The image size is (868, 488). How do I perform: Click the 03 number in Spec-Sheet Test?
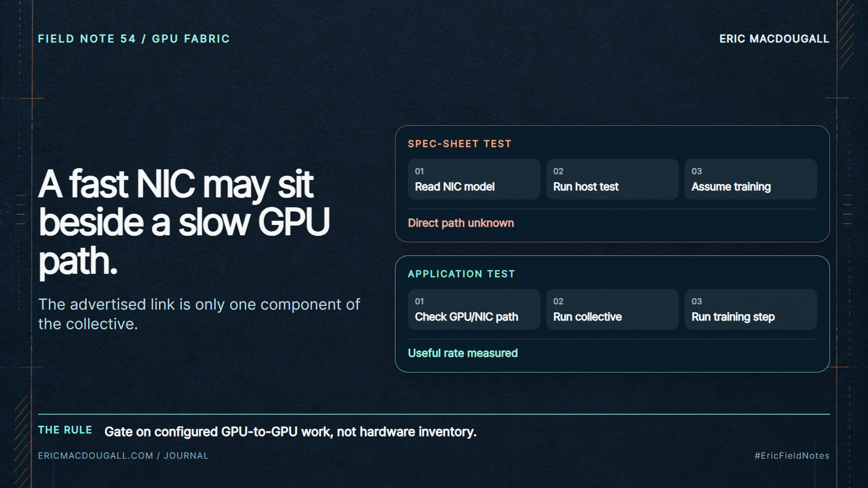[x=697, y=171]
